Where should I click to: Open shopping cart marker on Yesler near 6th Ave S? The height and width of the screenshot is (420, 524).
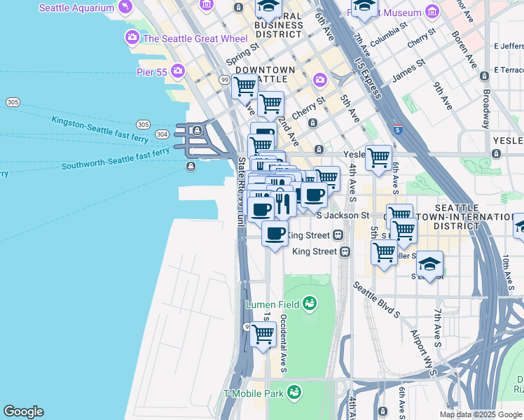(378, 158)
